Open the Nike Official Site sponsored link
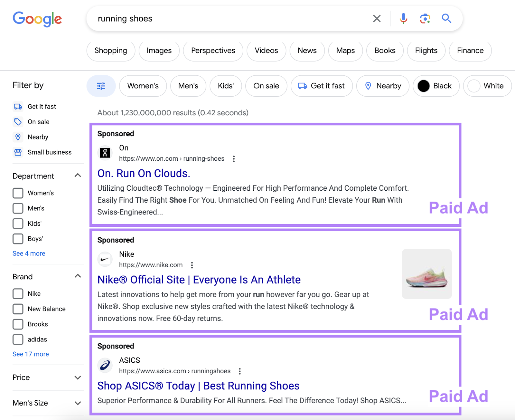This screenshot has height=420, width=515. tap(199, 280)
